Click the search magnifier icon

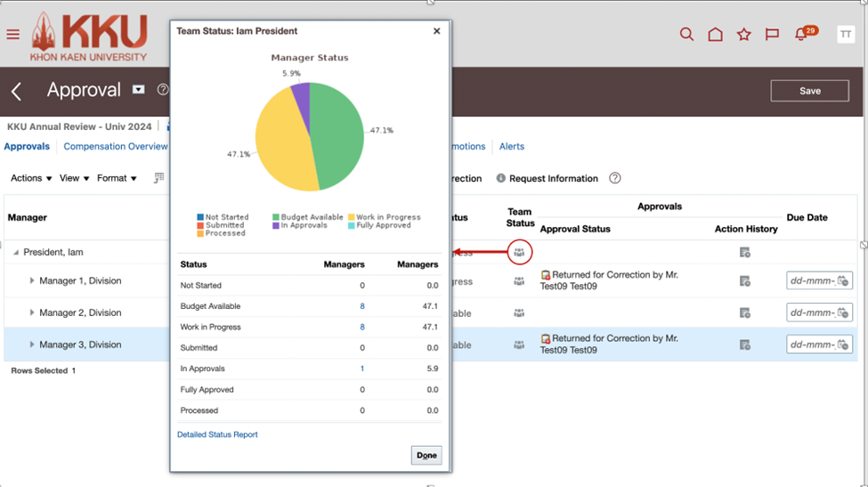click(686, 35)
